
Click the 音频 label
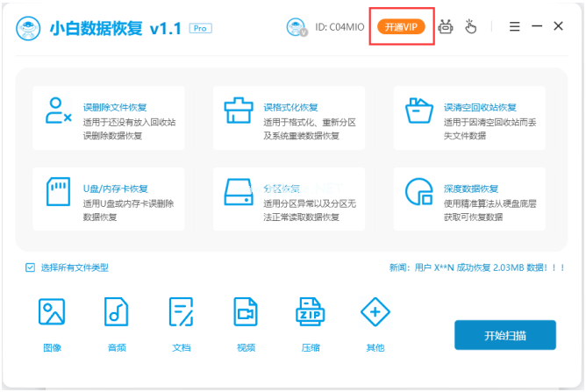coord(117,348)
